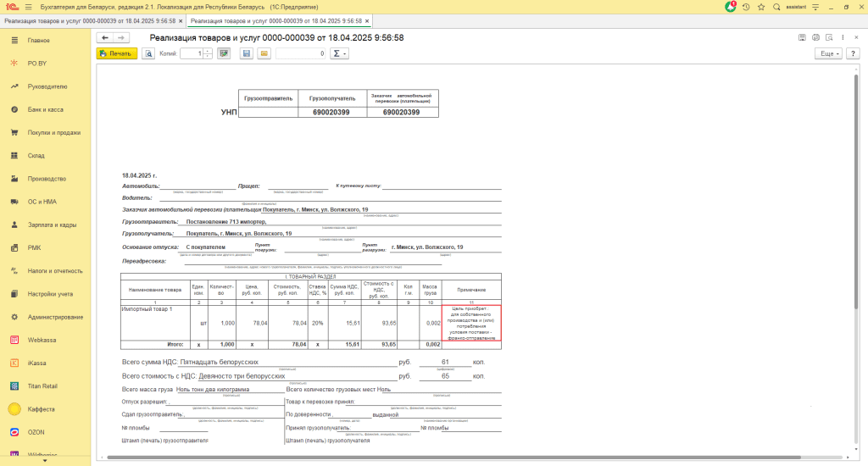Screen dimensions: 868x466
Task: Go to Зарплата и кадры section
Action: pyautogui.click(x=52, y=225)
